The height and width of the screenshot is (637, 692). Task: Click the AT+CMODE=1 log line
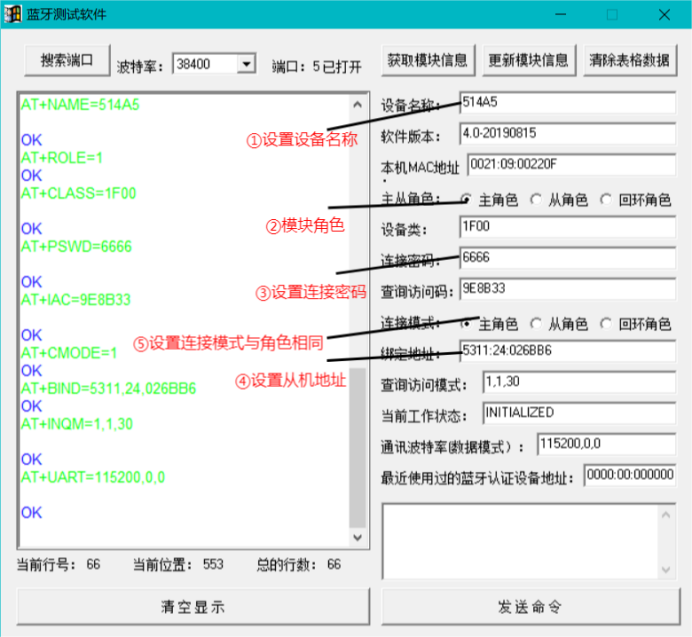(69, 353)
